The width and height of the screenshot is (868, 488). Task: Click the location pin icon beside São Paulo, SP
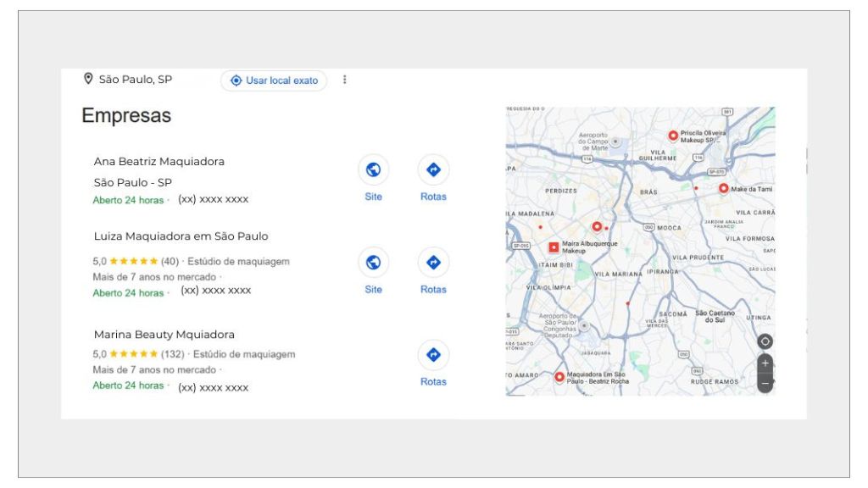(x=88, y=79)
